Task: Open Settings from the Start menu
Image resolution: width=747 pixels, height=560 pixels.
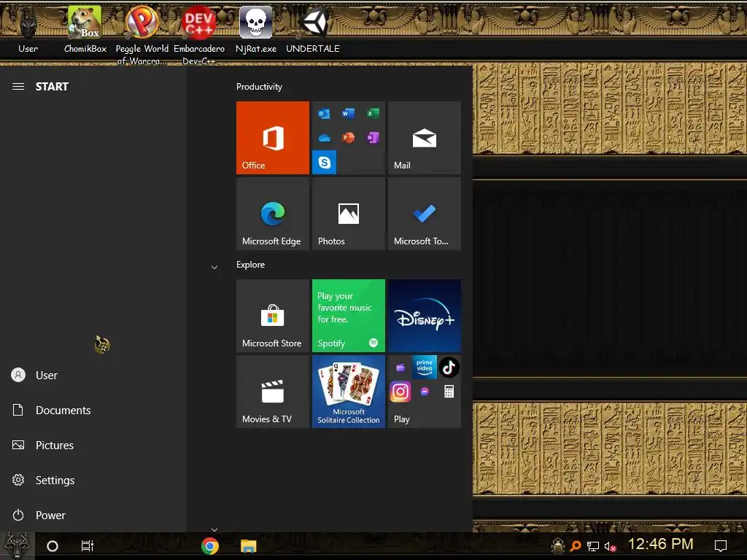Action: pyautogui.click(x=93, y=480)
